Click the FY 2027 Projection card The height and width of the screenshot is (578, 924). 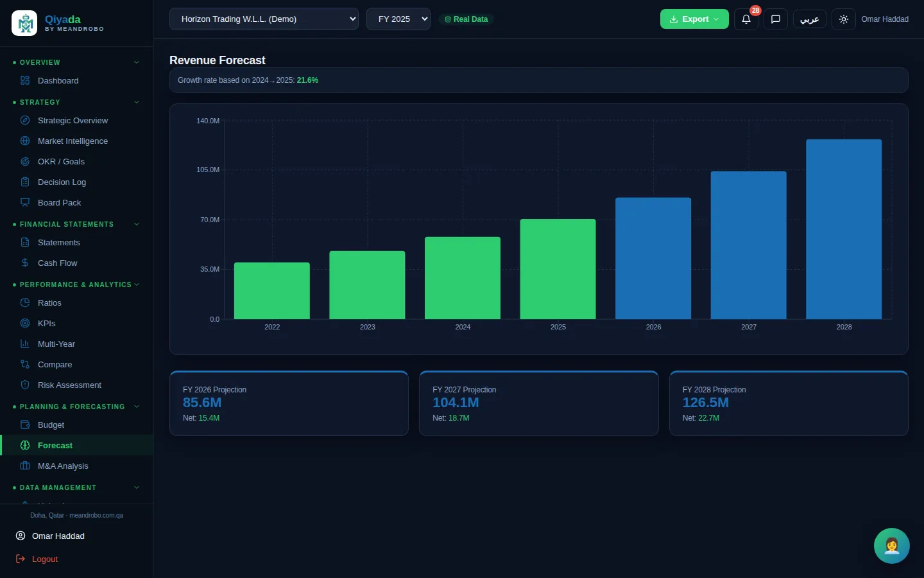(x=539, y=403)
